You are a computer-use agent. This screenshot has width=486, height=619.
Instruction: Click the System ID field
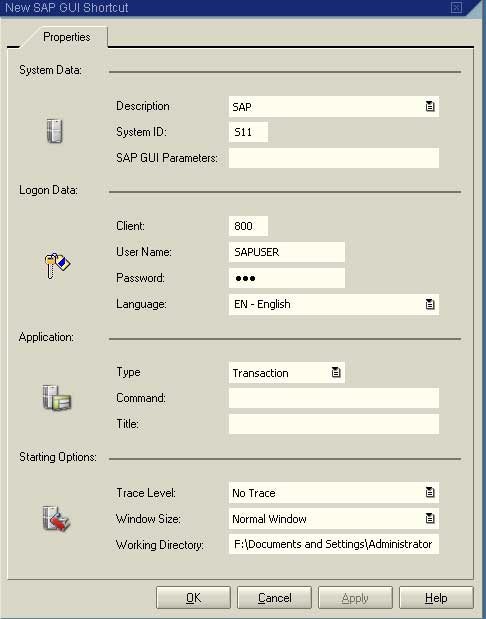click(248, 132)
